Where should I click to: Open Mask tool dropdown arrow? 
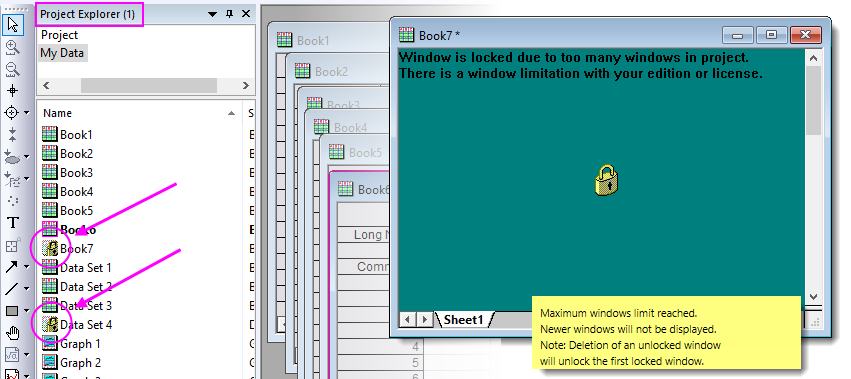click(27, 157)
